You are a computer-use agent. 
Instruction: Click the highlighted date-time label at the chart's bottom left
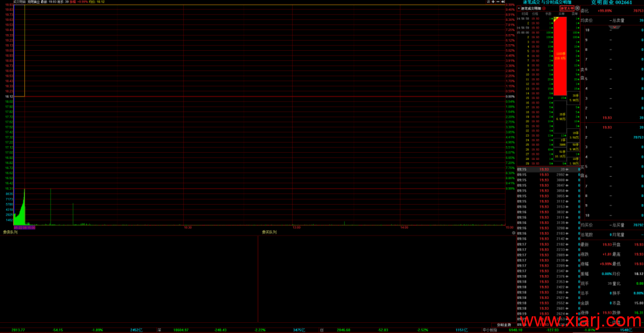pyautogui.click(x=24, y=227)
